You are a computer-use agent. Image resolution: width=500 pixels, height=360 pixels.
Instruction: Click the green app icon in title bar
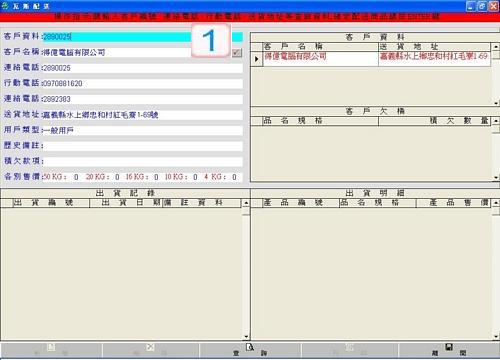pos(5,6)
